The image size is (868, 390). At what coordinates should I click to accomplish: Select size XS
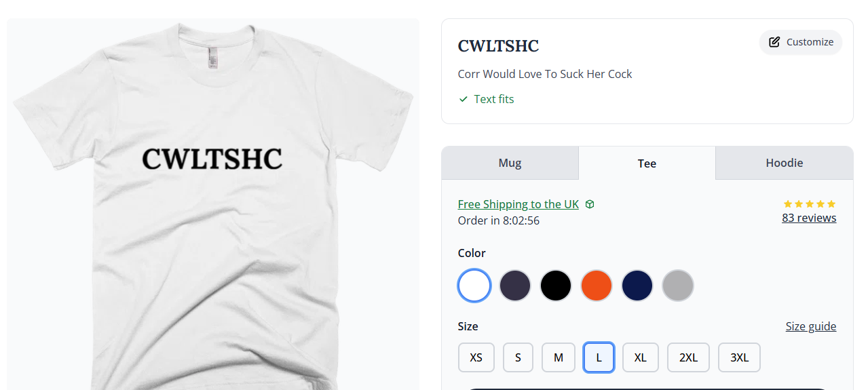click(x=476, y=357)
